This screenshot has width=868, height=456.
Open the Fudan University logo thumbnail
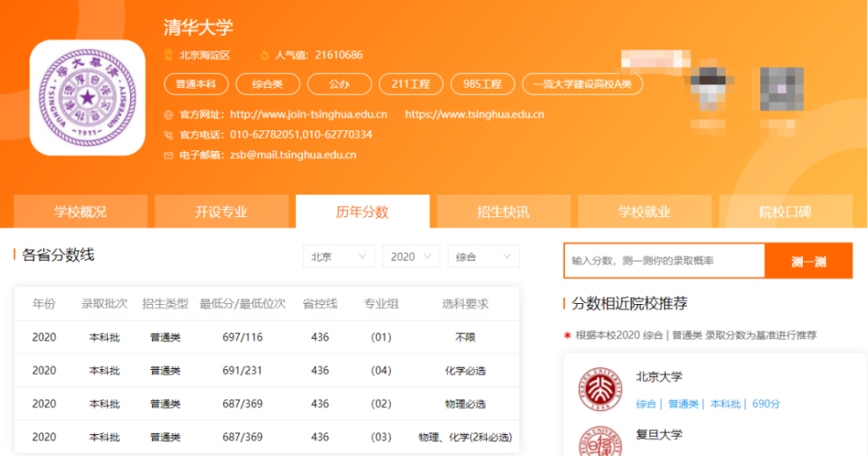pos(600,441)
